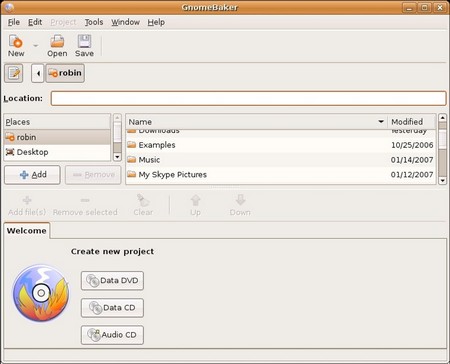Image resolution: width=450 pixels, height=364 pixels.
Task: Open the Tools menu
Action: pos(94,22)
